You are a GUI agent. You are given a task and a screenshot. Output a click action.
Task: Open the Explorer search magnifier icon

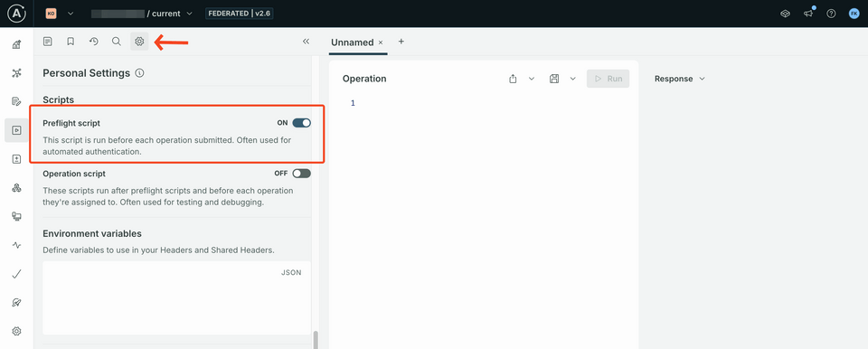click(x=117, y=42)
